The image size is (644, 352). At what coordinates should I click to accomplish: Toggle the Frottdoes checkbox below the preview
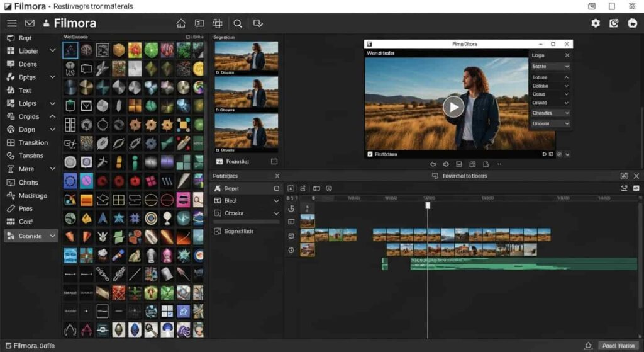(370, 154)
